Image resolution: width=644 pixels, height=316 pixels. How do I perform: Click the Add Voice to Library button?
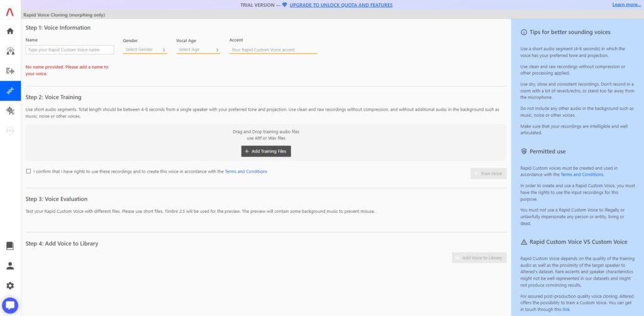[479, 258]
